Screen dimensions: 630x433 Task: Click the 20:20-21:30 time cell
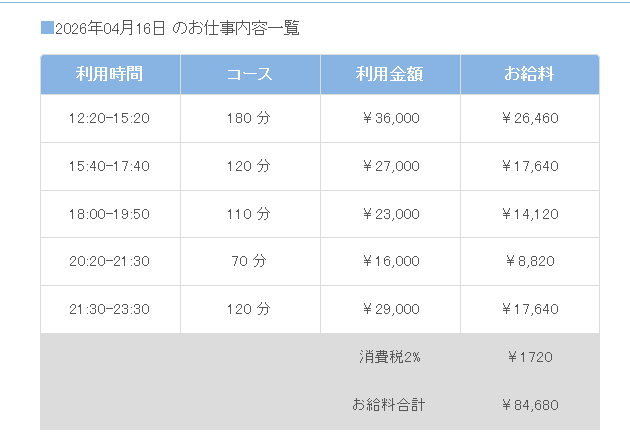[x=110, y=261]
